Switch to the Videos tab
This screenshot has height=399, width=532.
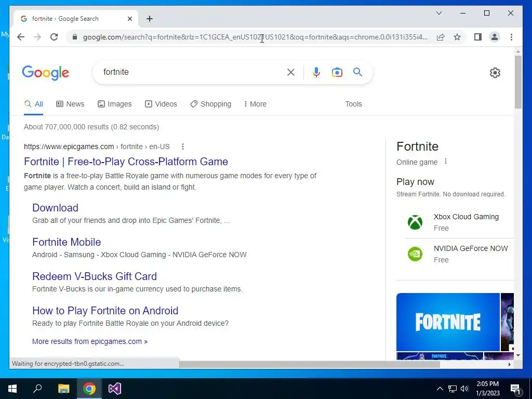[x=161, y=104]
